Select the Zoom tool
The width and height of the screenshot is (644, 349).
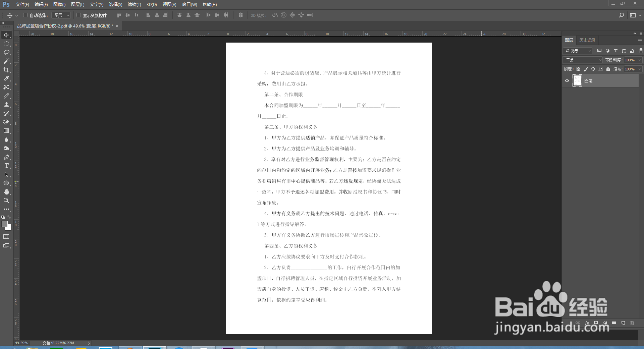pos(6,200)
